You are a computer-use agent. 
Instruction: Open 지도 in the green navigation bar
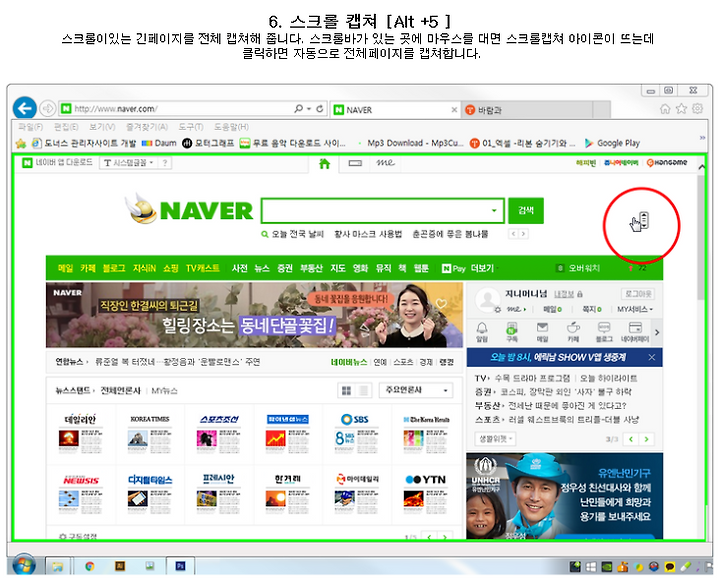point(338,268)
